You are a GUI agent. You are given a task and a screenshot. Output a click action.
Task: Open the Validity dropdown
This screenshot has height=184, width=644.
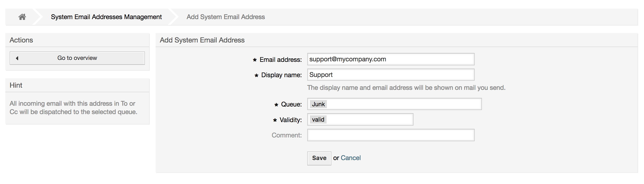[x=360, y=119]
